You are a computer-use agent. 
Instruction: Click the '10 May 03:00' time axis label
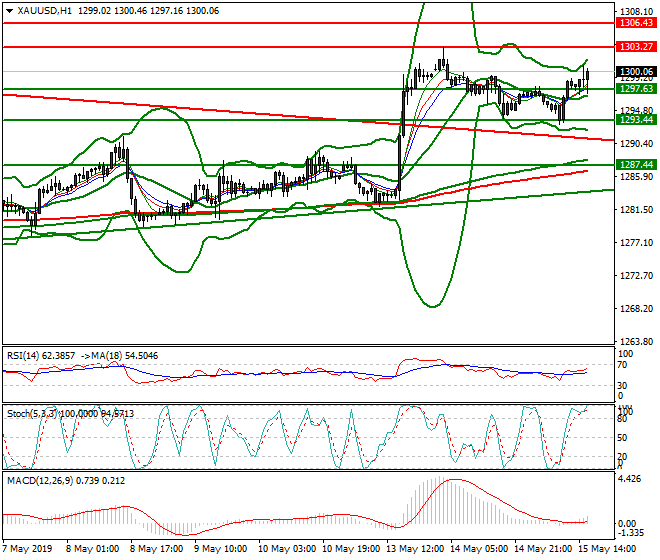tap(287, 549)
